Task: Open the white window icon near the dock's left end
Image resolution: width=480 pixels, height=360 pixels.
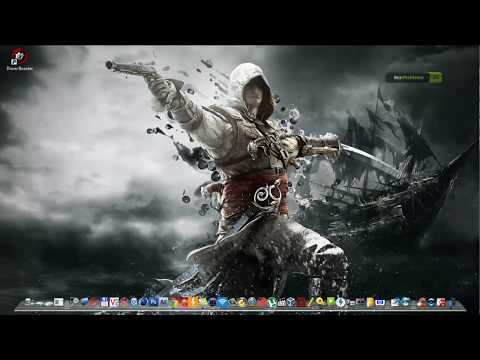Action: pos(58,302)
